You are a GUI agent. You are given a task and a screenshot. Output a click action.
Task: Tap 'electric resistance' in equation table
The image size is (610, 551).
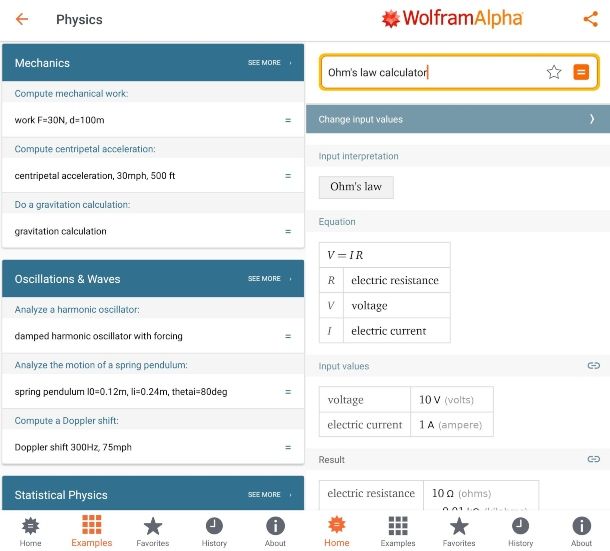pos(395,280)
